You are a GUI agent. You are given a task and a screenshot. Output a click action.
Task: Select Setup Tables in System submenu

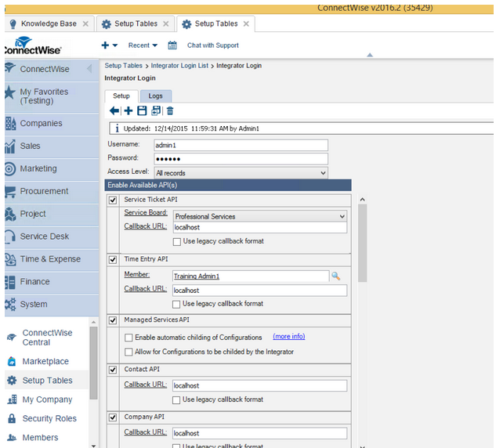click(47, 381)
